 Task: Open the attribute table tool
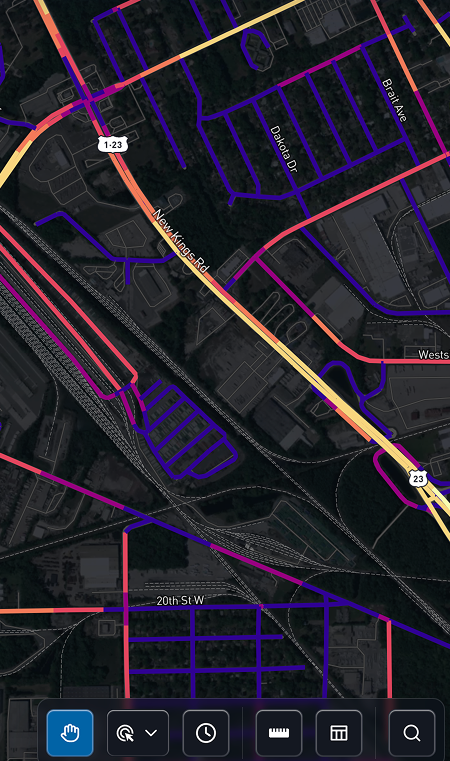point(339,733)
